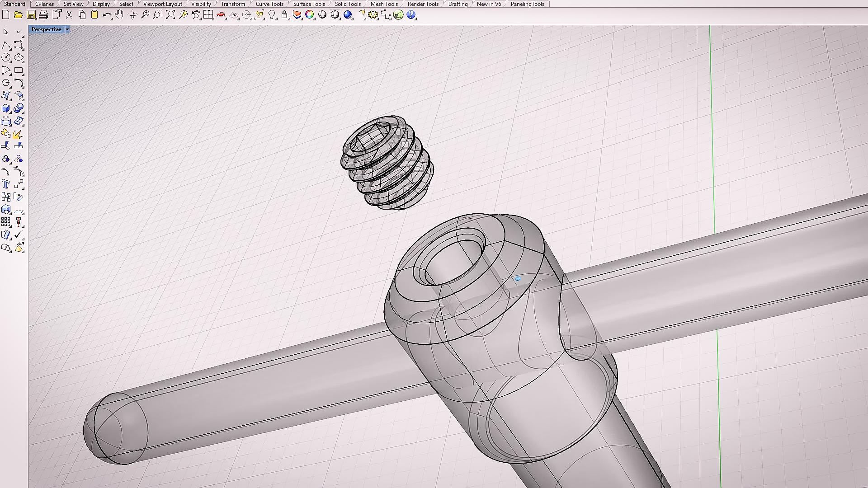Viewport: 868px width, 488px height.
Task: Open the color wheel layer icon
Action: [310, 15]
